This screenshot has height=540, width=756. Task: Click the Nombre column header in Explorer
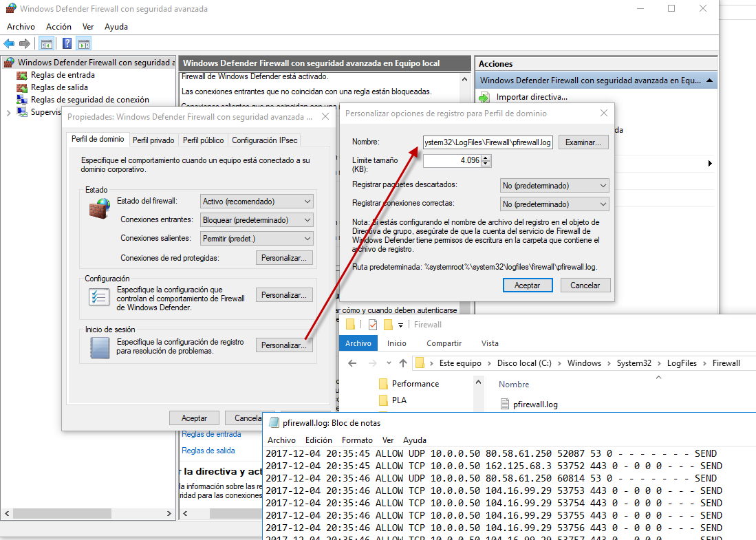[x=514, y=385]
